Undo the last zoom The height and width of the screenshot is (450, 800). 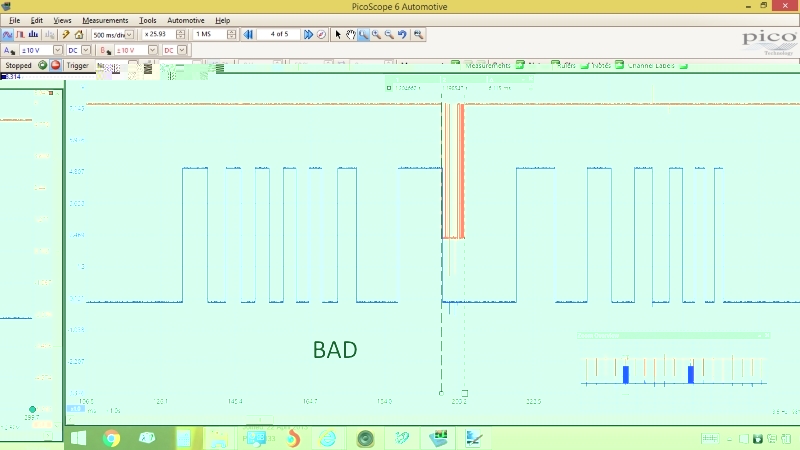coord(402,34)
